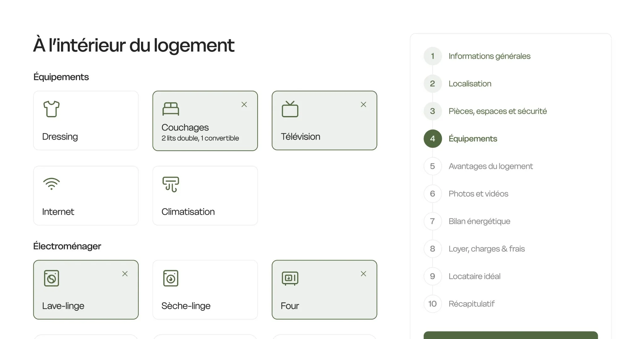Click the green button below the steps
This screenshot has height=339, width=644.
tap(510, 335)
